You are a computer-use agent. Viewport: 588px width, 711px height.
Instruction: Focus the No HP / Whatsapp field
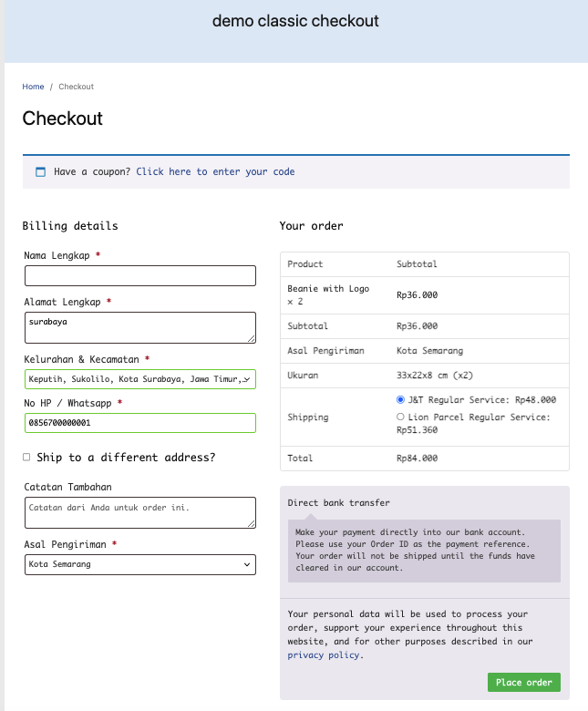(x=140, y=423)
